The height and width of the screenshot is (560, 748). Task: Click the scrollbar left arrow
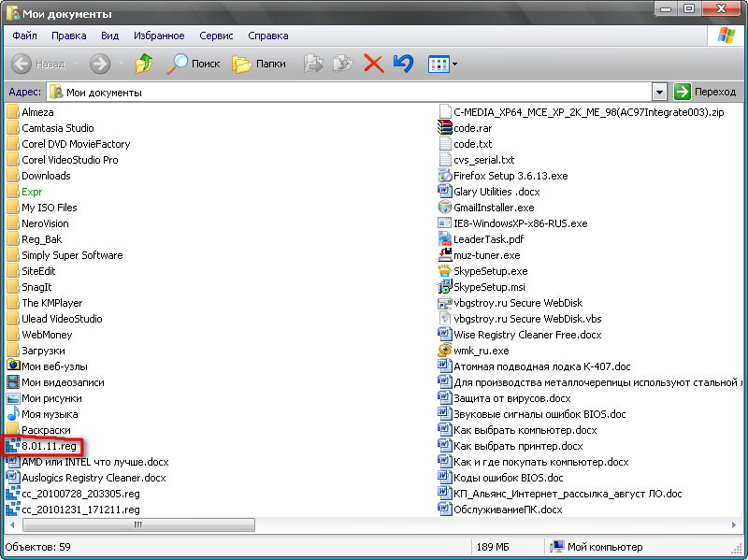12,524
